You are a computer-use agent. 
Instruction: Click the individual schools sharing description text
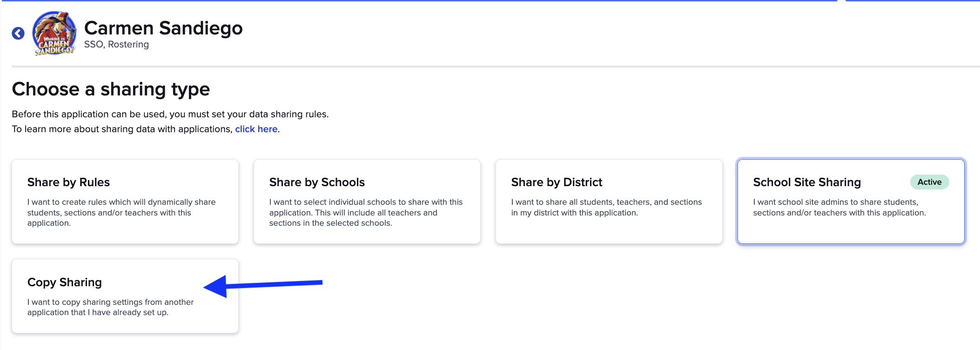[366, 212]
